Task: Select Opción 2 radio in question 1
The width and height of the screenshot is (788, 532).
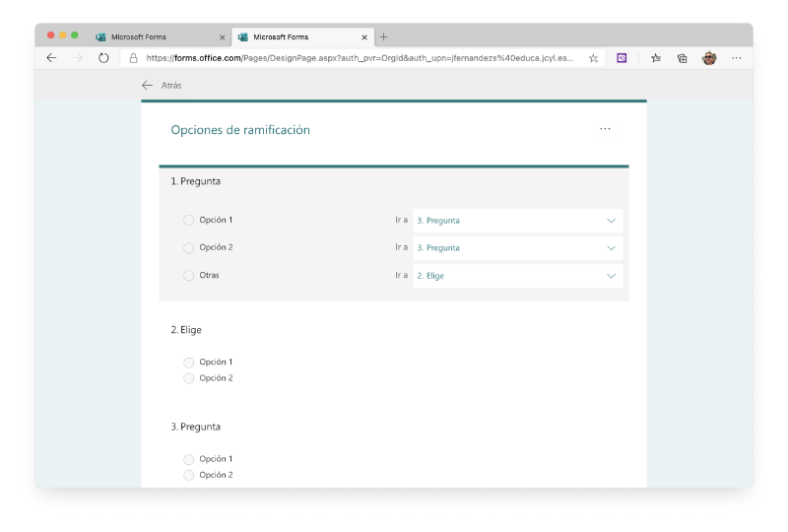Action: (188, 248)
